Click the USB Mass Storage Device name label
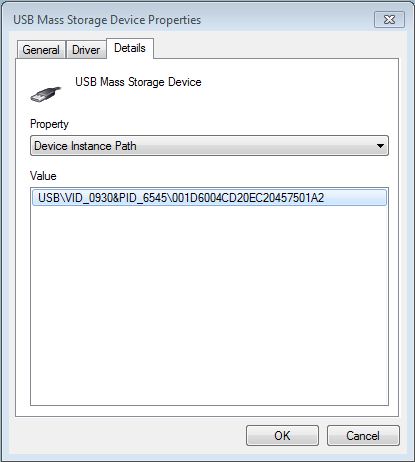The width and height of the screenshot is (415, 462). 138,82
